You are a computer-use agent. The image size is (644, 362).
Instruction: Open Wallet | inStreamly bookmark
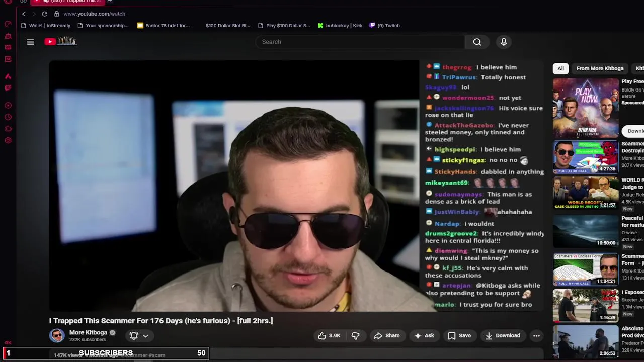[46, 25]
